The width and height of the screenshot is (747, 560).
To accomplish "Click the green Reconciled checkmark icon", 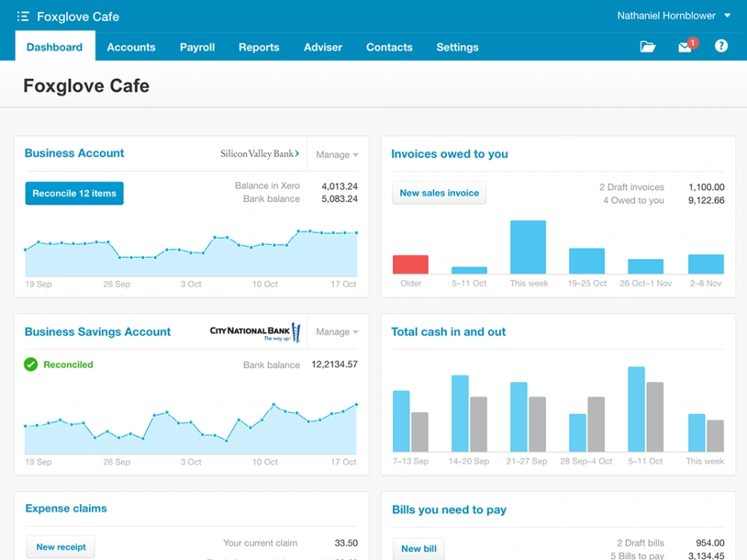I will (x=31, y=365).
